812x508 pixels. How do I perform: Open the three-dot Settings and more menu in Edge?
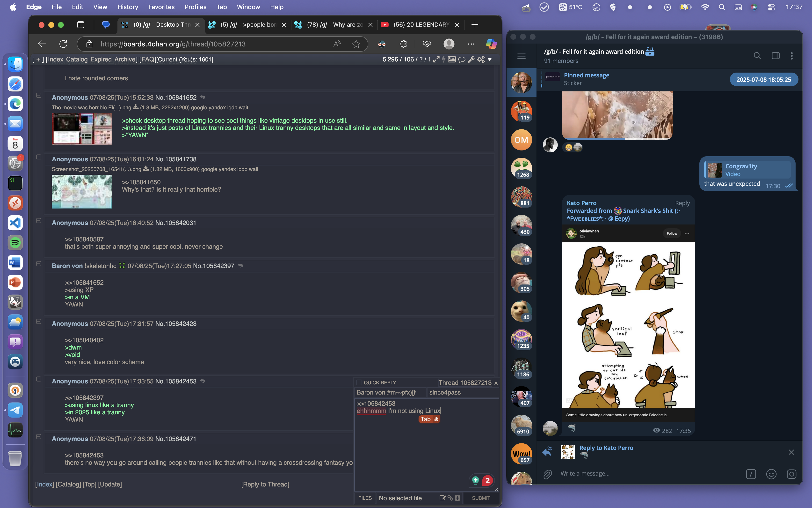coord(471,44)
